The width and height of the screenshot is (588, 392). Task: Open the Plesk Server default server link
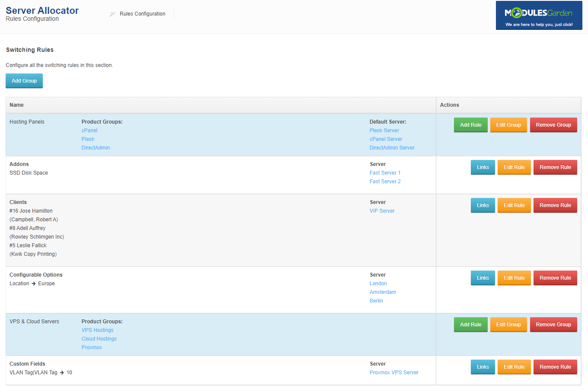384,130
